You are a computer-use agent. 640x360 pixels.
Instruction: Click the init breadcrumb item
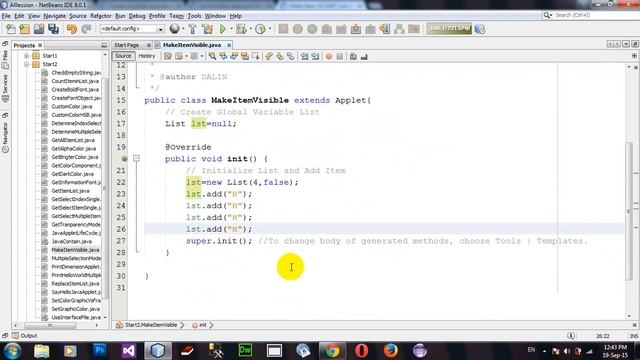[200, 325]
